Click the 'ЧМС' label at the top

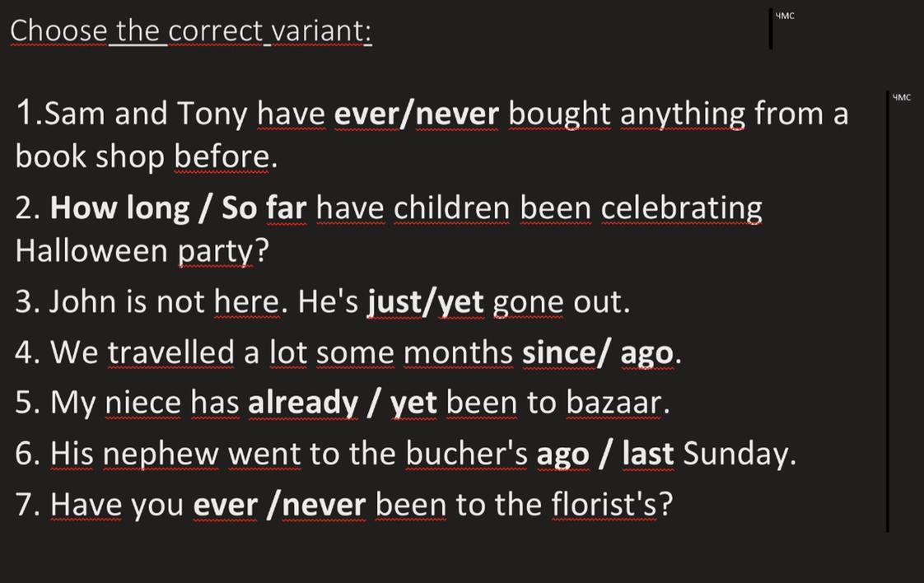tap(785, 16)
